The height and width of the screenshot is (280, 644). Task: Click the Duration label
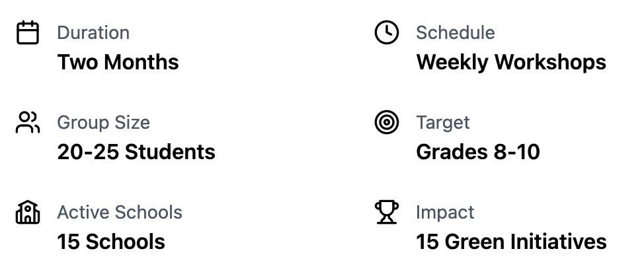[x=93, y=33]
